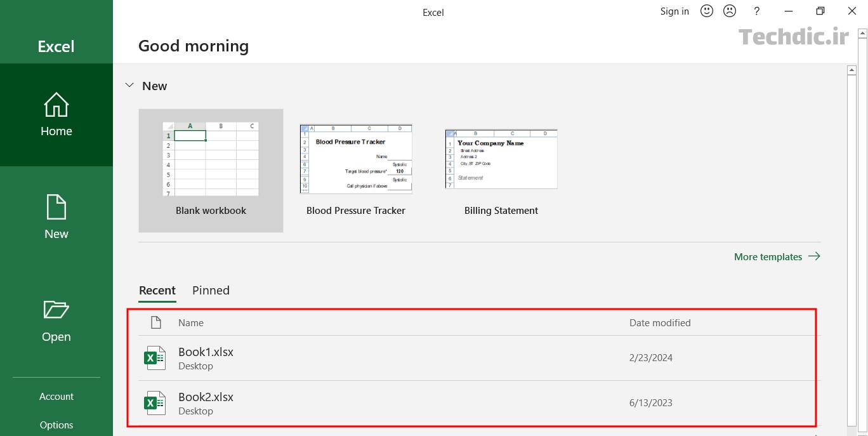The height and width of the screenshot is (436, 868).
Task: Open Account in the sidebar
Action: pos(56,396)
